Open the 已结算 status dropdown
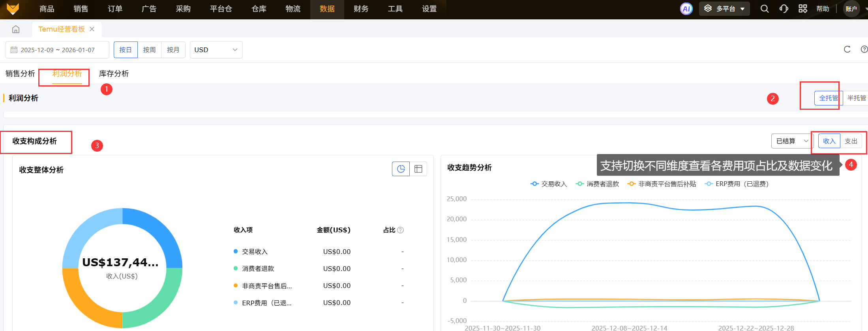Image resolution: width=868 pixels, height=331 pixels. (x=791, y=141)
